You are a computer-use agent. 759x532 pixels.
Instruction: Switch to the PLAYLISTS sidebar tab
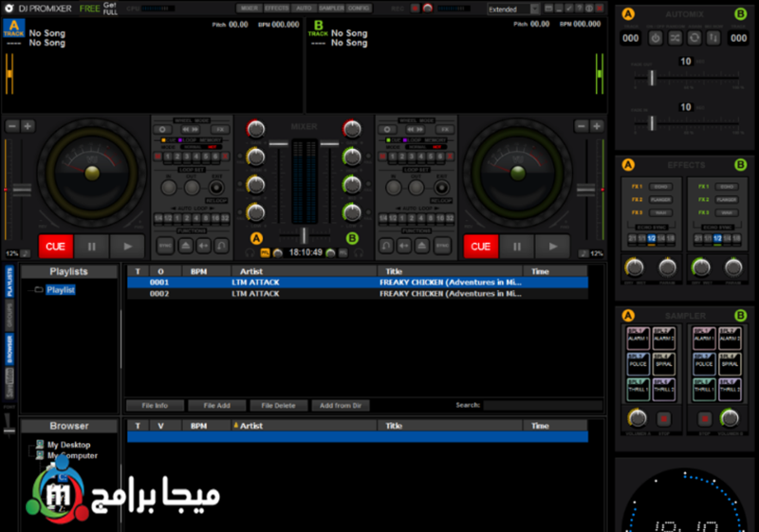click(9, 283)
